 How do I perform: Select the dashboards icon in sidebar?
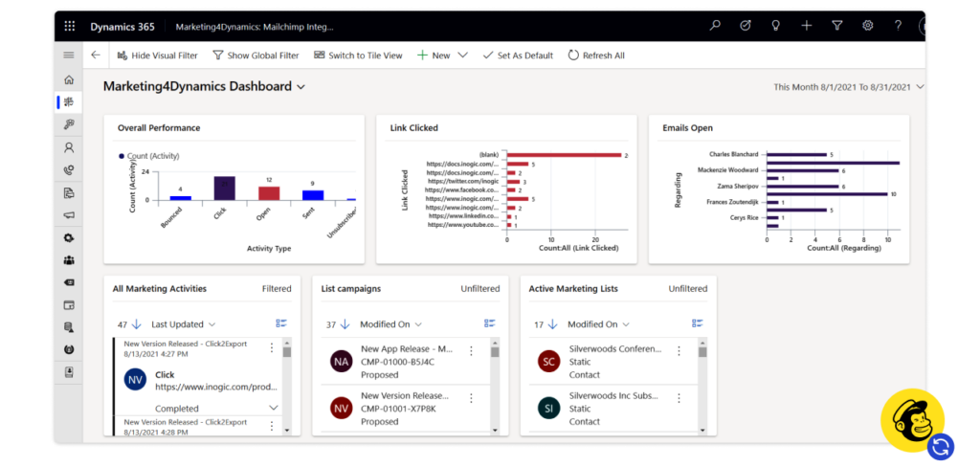[69, 101]
